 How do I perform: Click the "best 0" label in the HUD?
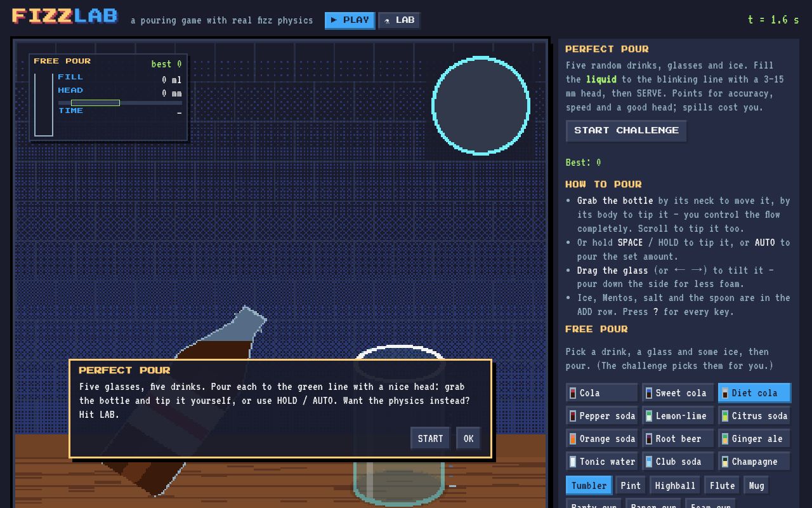click(x=166, y=63)
